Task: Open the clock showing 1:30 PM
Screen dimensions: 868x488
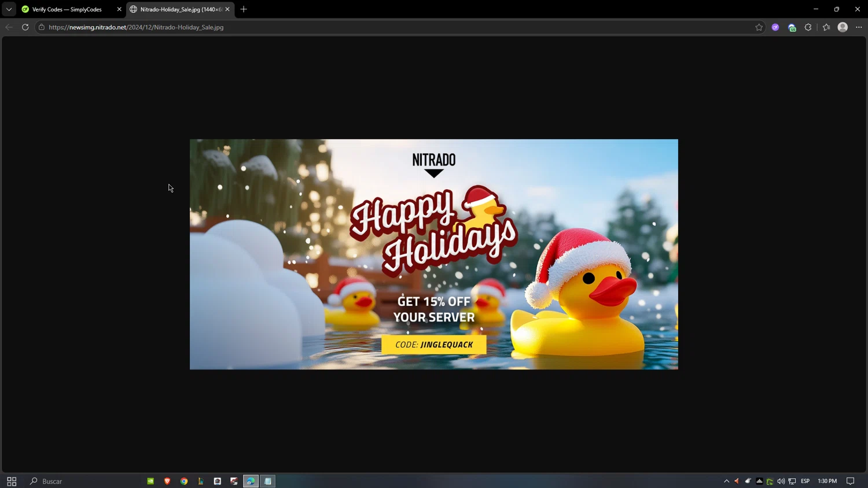Action: 827,481
